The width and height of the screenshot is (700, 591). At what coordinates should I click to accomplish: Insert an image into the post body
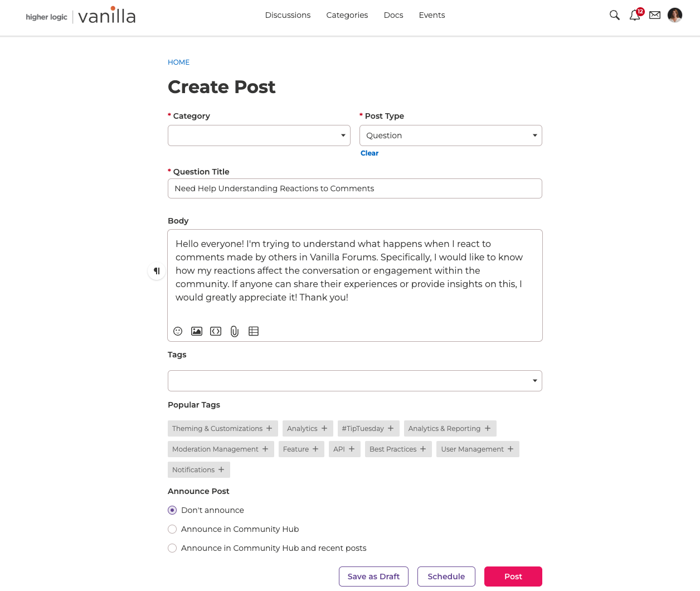tap(197, 331)
